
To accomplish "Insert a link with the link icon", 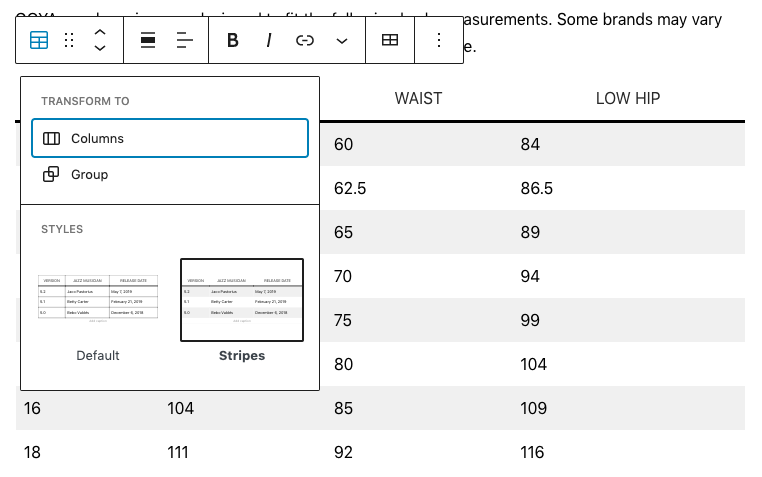I will tap(305, 40).
